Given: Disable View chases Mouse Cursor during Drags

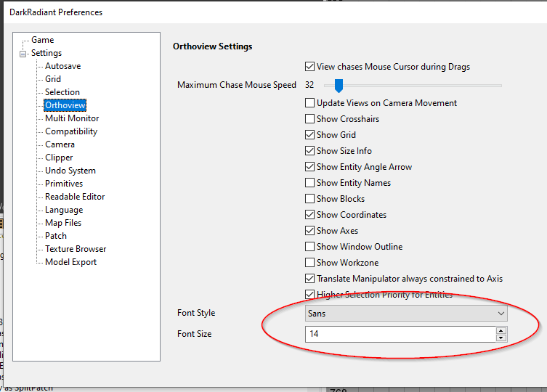Looking at the screenshot, I should 310,67.
